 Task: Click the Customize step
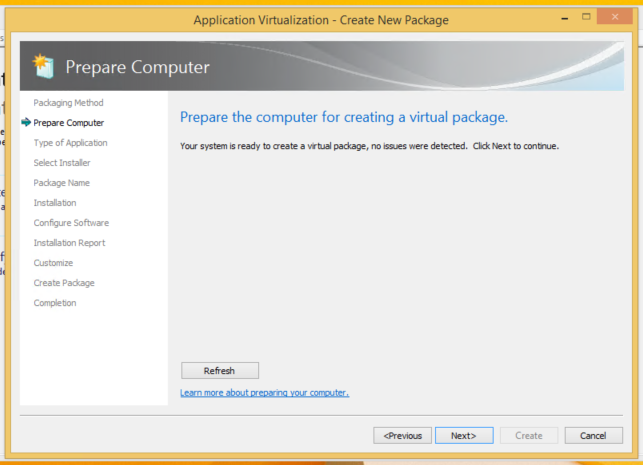53,263
